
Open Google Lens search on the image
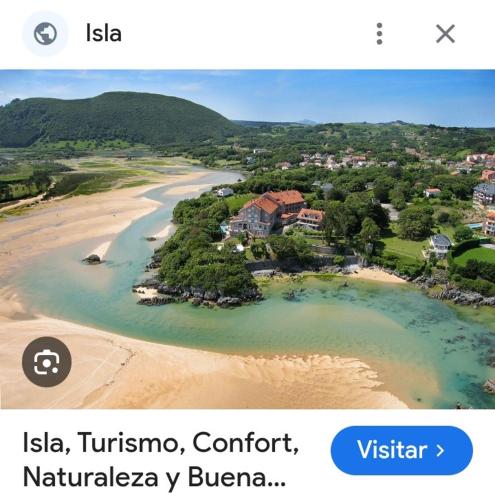[47, 362]
